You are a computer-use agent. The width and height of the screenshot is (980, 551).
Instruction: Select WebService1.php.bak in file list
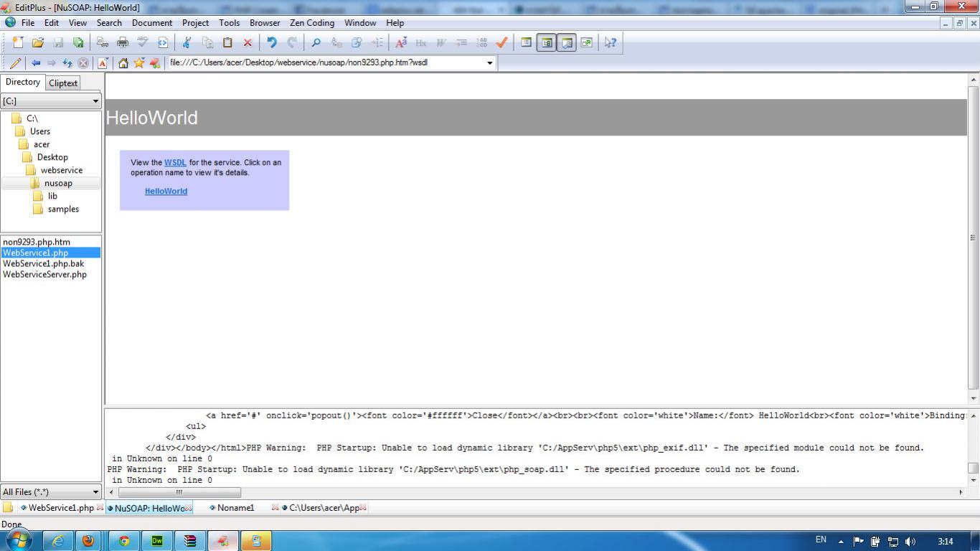(43, 263)
